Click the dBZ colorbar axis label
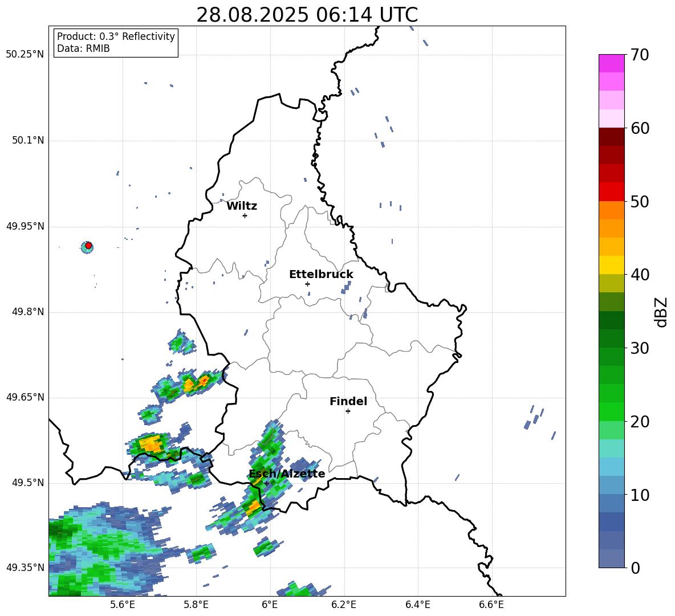Screen dimensions: 675x616 coord(662,312)
